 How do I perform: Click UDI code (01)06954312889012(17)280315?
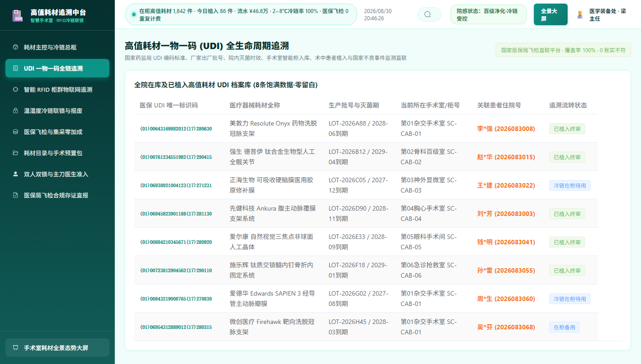click(176, 327)
